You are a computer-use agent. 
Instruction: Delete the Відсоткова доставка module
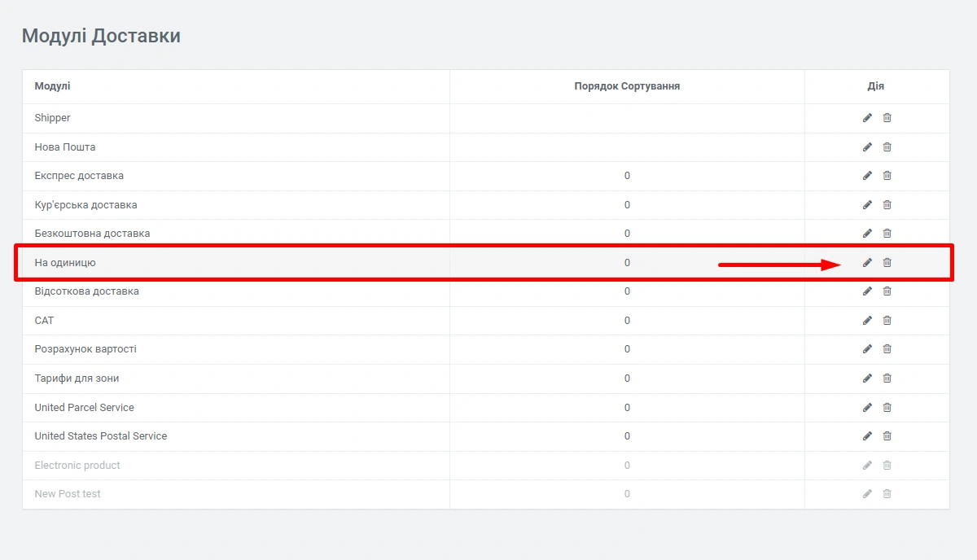click(887, 291)
